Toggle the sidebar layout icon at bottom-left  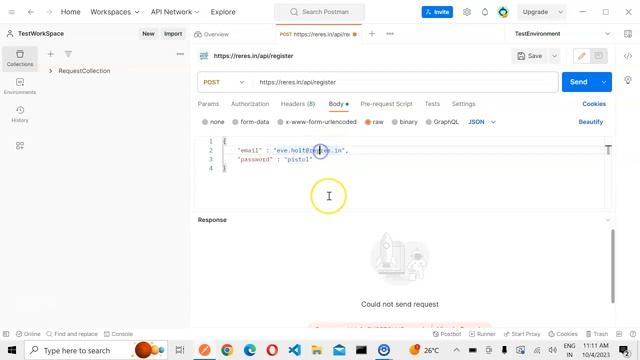(x=6, y=334)
